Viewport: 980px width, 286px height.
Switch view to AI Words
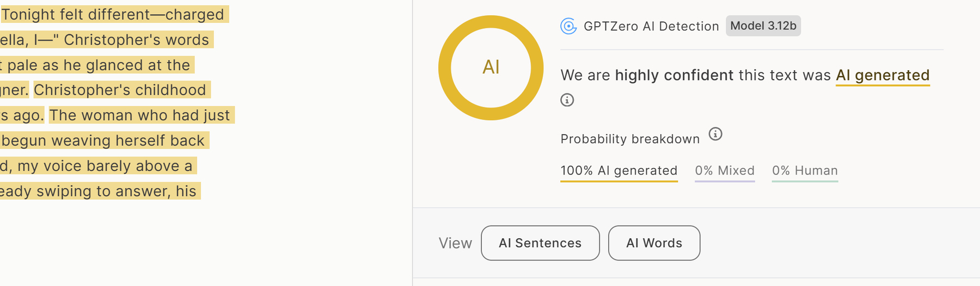[x=654, y=243]
